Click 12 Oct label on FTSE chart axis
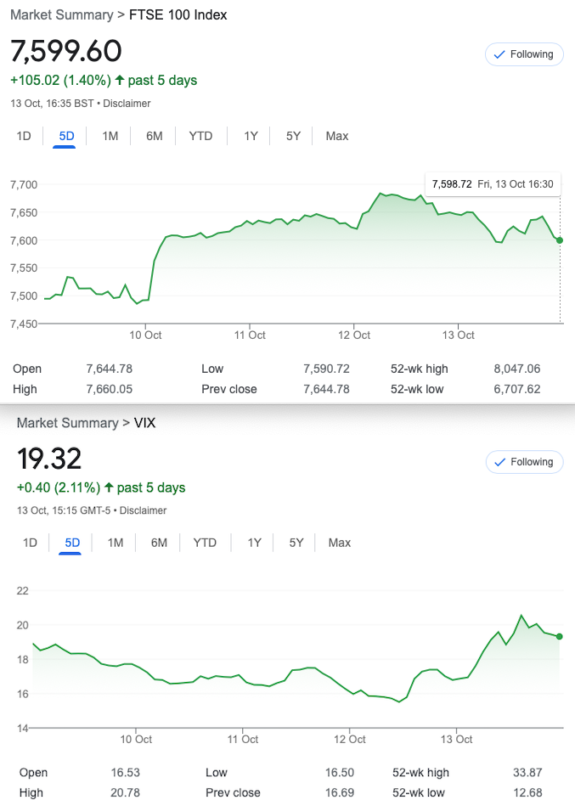 click(x=354, y=335)
